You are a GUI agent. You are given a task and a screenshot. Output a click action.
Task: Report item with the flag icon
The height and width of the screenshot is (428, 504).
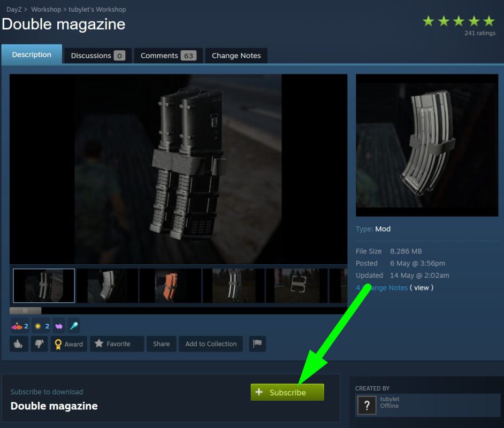(257, 344)
